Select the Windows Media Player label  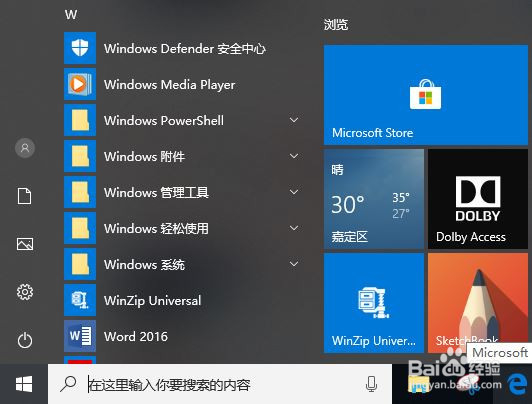[170, 84]
